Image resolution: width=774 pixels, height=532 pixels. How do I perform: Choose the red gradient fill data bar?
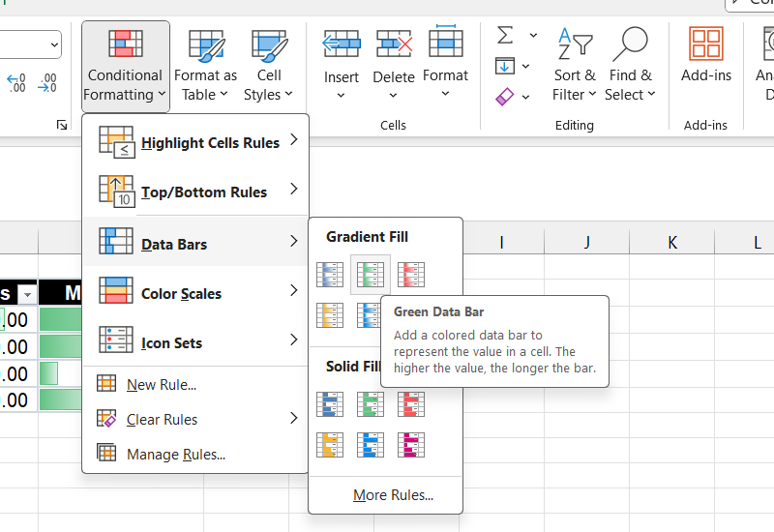[411, 275]
